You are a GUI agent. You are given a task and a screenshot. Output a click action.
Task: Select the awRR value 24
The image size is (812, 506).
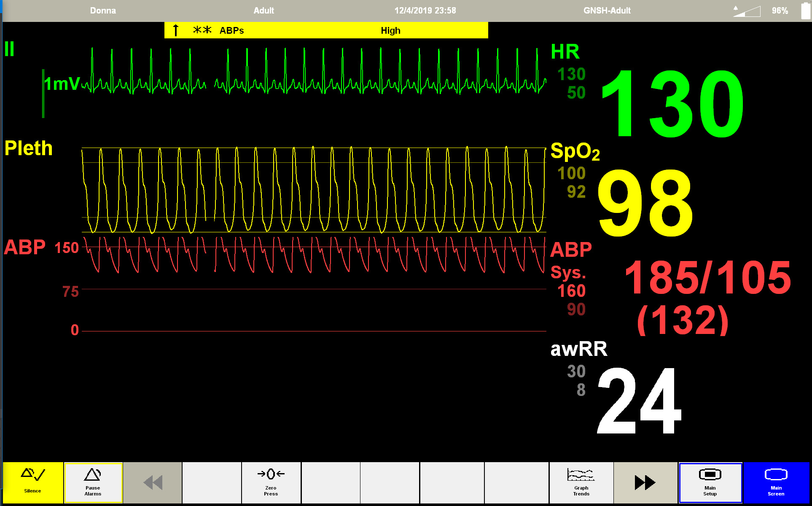coord(639,401)
